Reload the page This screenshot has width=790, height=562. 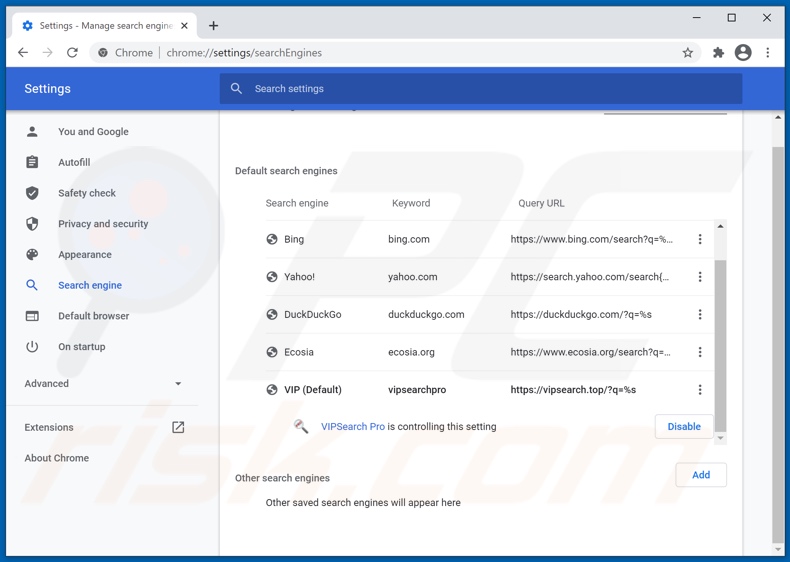(x=73, y=52)
